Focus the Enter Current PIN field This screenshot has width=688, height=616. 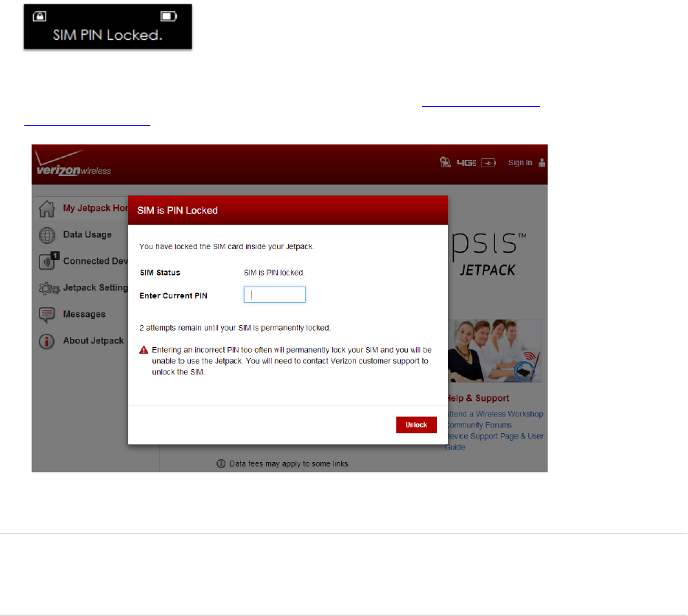[x=274, y=295]
